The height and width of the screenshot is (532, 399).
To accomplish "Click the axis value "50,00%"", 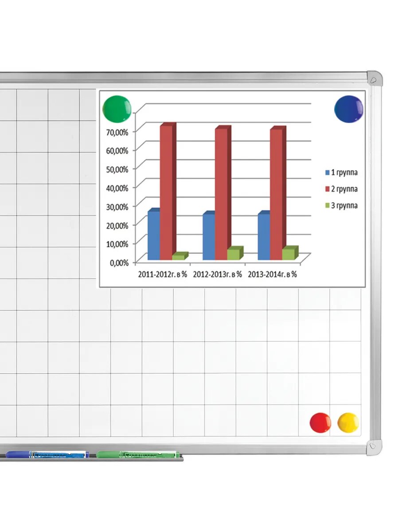I will pyautogui.click(x=117, y=169).
